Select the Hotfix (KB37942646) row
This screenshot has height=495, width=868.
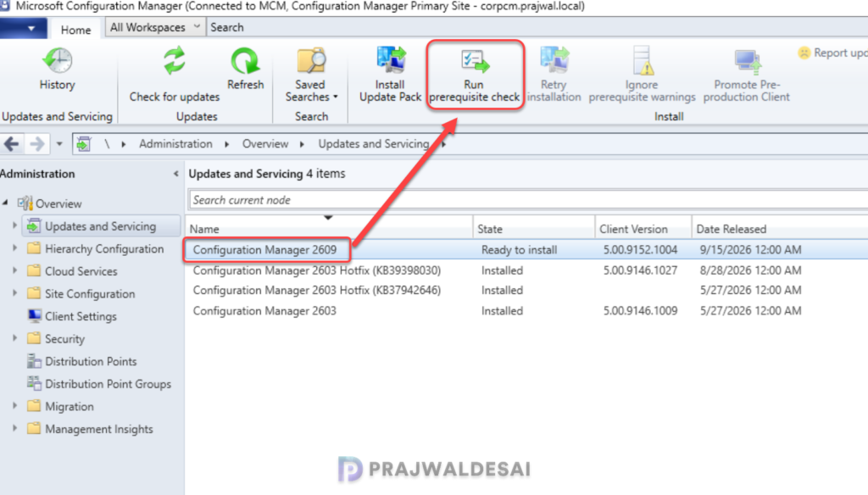pyautogui.click(x=526, y=290)
